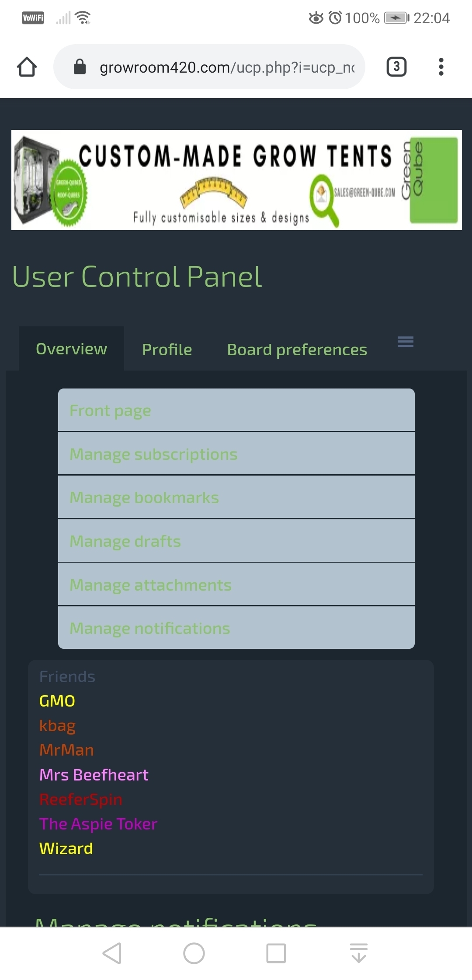Click the Mrs Beefheart friend link
This screenshot has height=980, width=472.
(x=94, y=775)
